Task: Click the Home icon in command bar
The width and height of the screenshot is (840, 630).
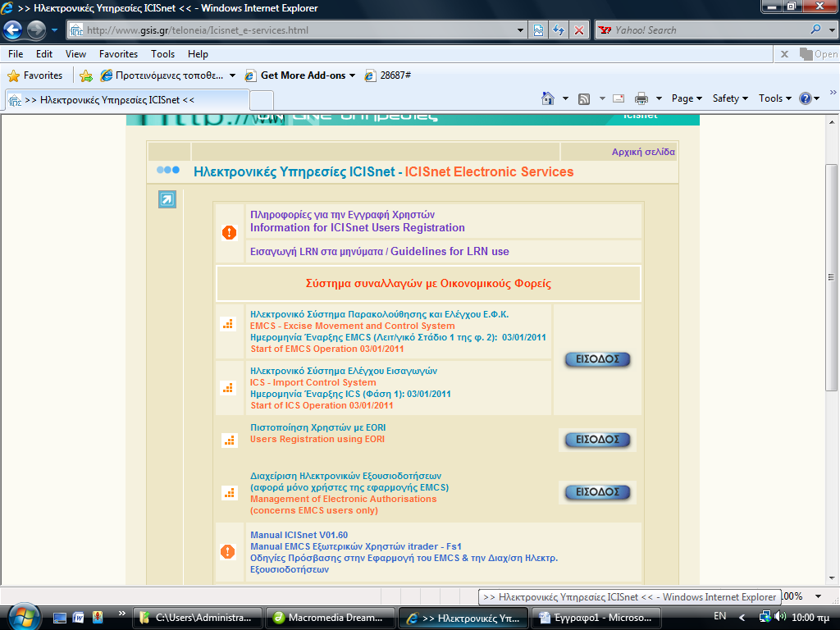Action: [x=547, y=98]
